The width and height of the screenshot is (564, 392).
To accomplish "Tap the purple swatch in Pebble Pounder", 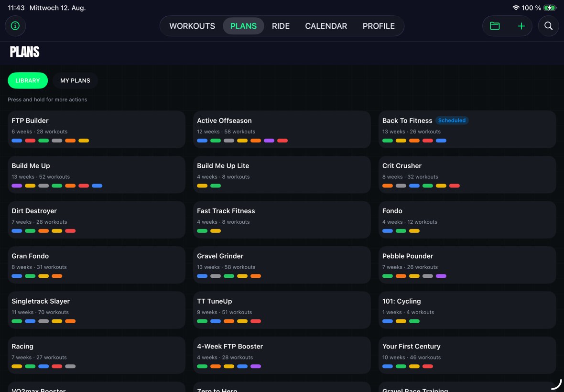I will 441,276.
